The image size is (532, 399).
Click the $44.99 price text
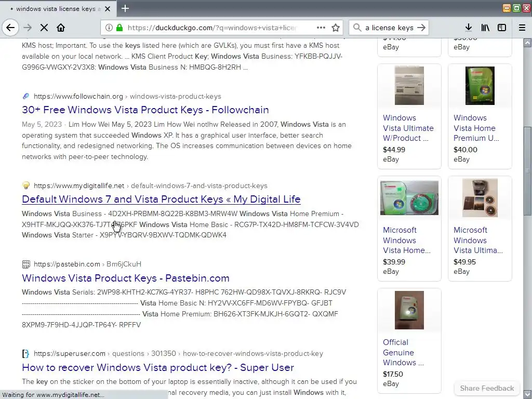(394, 150)
